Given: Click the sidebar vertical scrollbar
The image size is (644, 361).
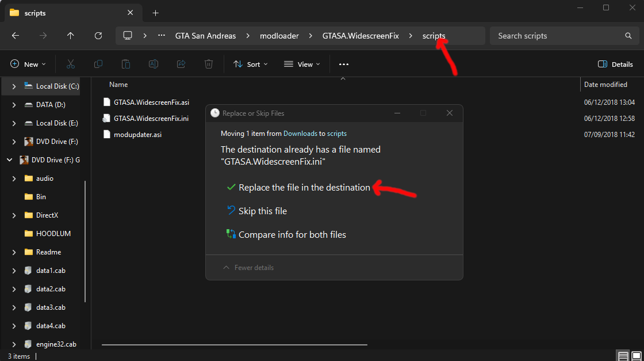Looking at the screenshot, I should click(x=86, y=241).
